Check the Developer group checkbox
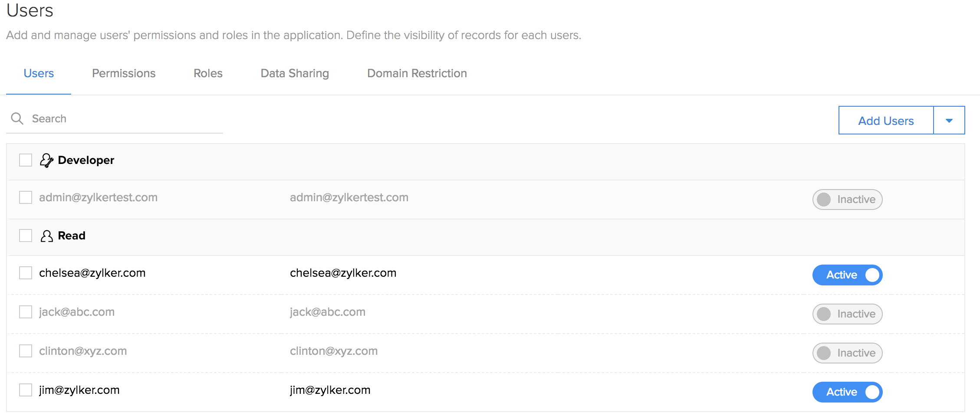The image size is (980, 419). pos(26,160)
